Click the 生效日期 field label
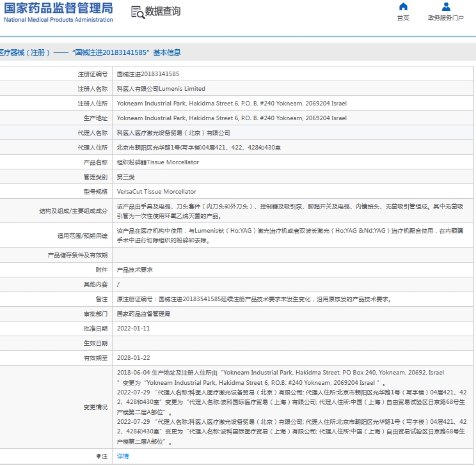 (x=95, y=343)
